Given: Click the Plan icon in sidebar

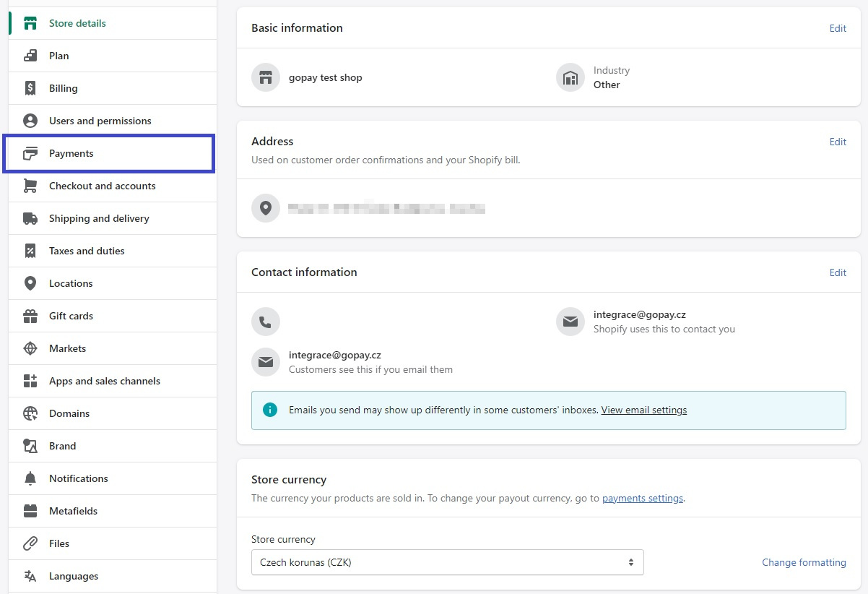Looking at the screenshot, I should tap(30, 56).
